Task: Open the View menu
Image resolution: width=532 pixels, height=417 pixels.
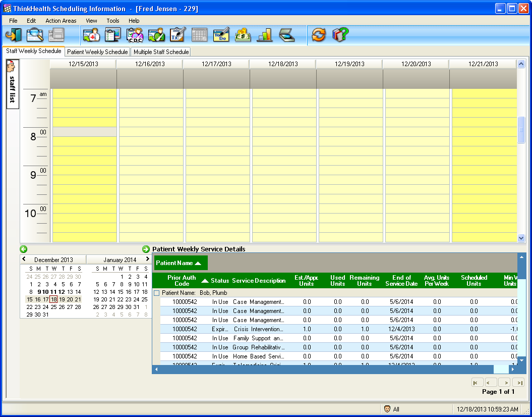Action: point(91,21)
